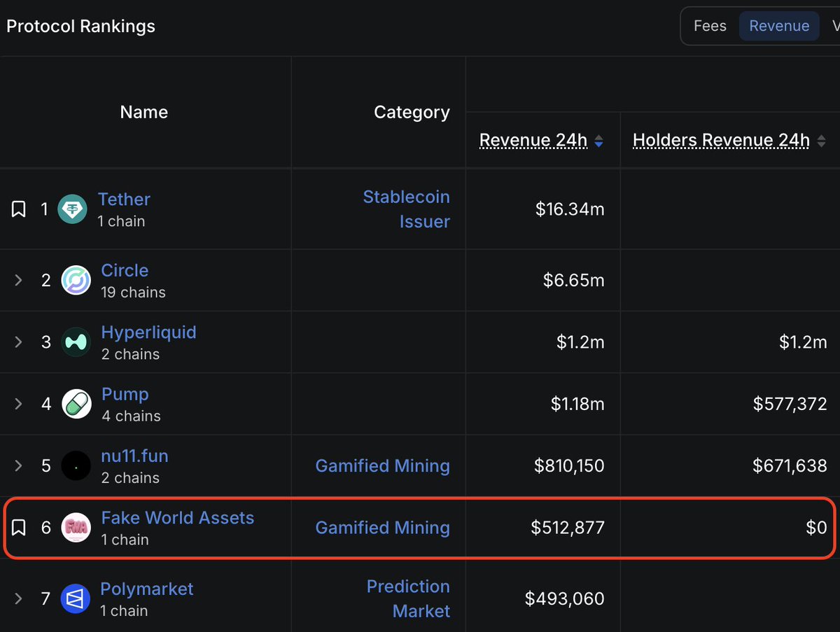This screenshot has width=840, height=632.
Task: Click the $493,060 revenue cell
Action: (x=565, y=598)
